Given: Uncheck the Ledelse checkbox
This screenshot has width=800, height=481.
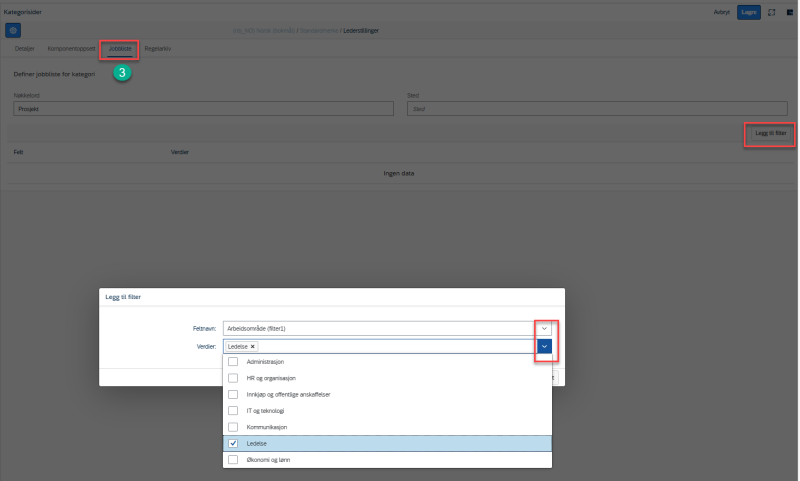Looking at the screenshot, I should 233,443.
